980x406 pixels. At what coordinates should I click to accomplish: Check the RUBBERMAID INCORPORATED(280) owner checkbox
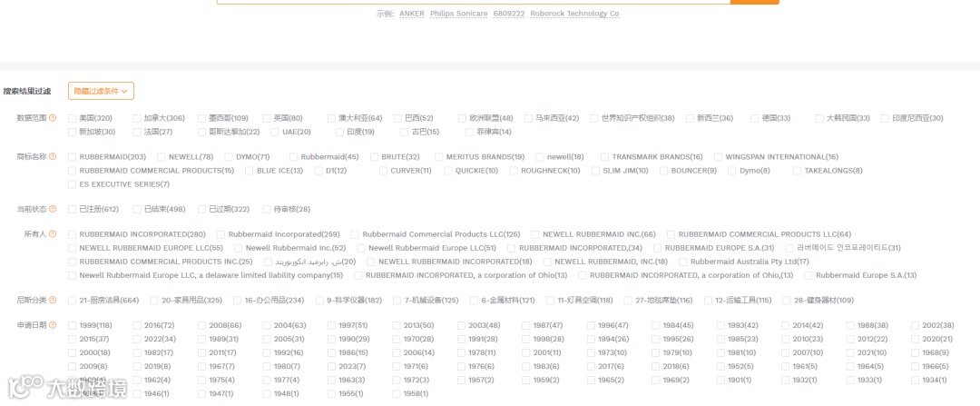pyautogui.click(x=73, y=234)
